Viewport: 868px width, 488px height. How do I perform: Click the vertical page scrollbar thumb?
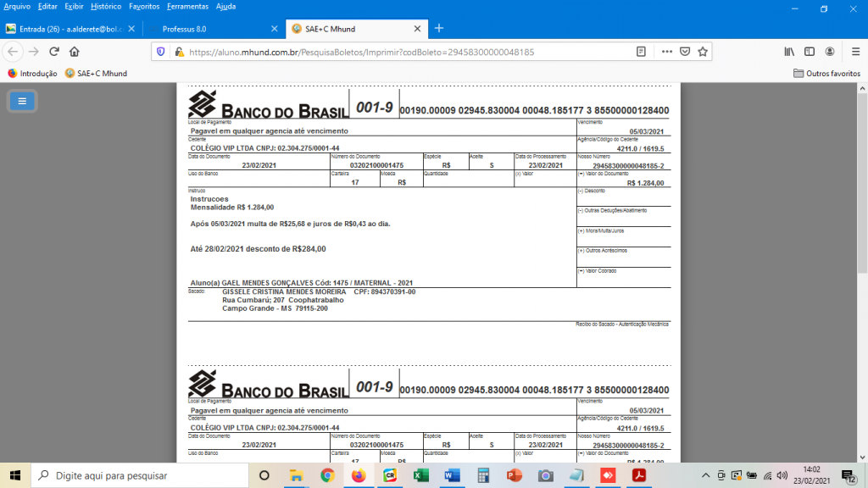[862, 183]
